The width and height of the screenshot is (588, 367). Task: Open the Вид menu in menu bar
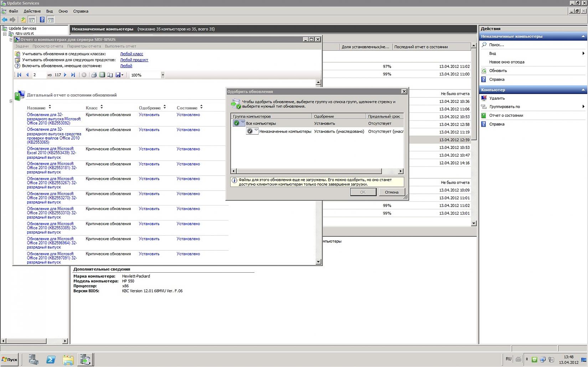pos(50,11)
